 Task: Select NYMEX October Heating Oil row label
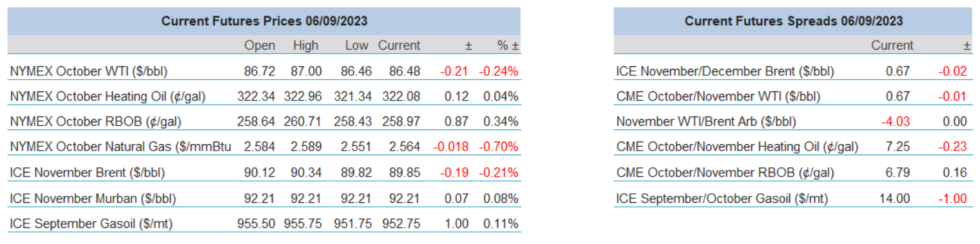pos(108,96)
